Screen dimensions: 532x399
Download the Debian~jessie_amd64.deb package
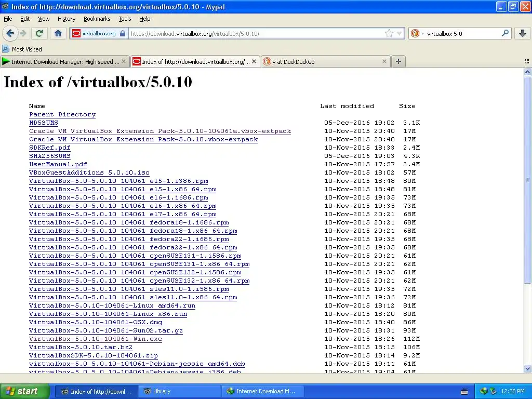(x=137, y=364)
